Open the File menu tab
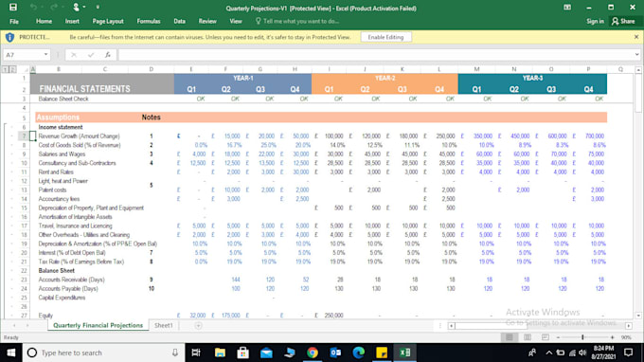 point(14,22)
